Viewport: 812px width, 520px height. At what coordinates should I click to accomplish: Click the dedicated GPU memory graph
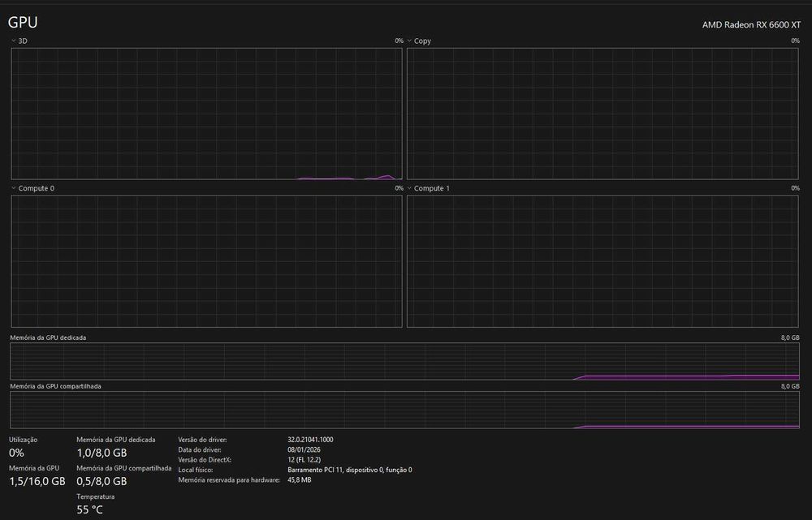(404, 361)
